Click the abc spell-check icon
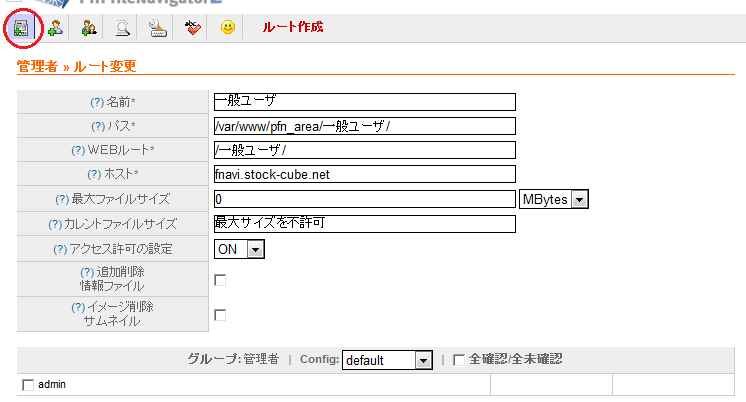 [193, 28]
